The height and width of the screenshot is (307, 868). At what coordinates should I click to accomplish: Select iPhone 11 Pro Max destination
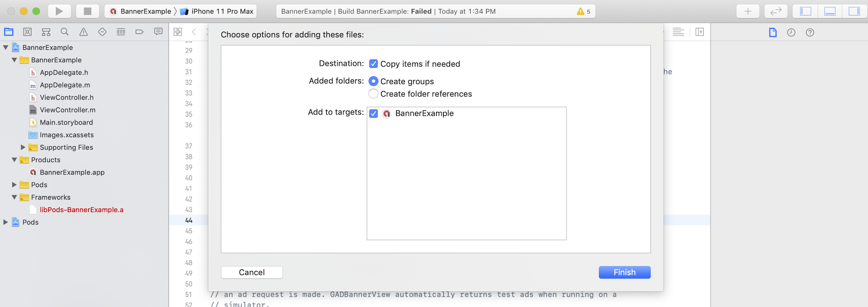[222, 11]
